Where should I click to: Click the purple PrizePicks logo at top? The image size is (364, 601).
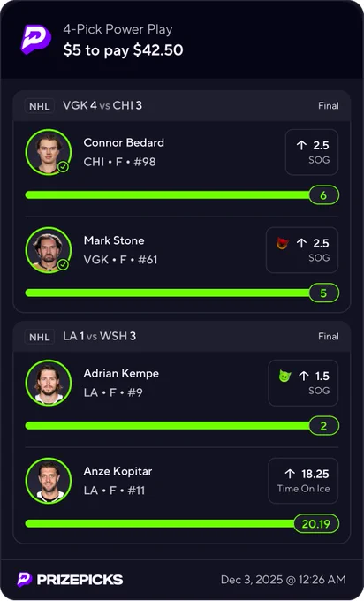pyautogui.click(x=35, y=39)
